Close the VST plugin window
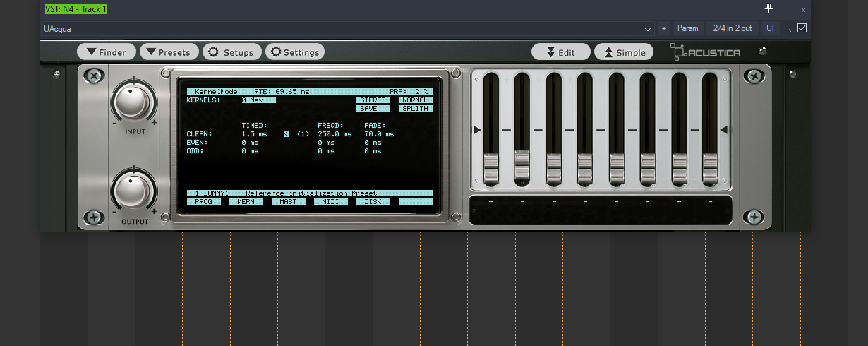The width and height of the screenshot is (868, 346). coord(803,10)
